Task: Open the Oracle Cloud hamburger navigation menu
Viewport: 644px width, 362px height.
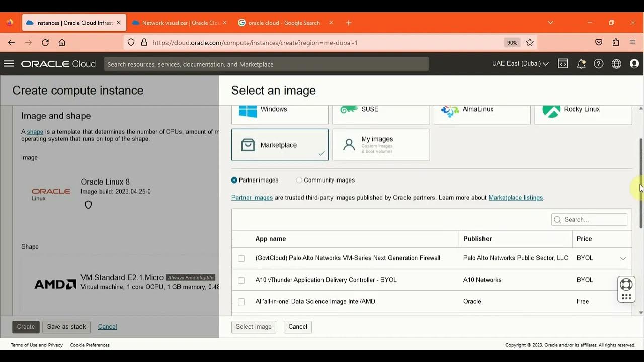Action: (9, 64)
